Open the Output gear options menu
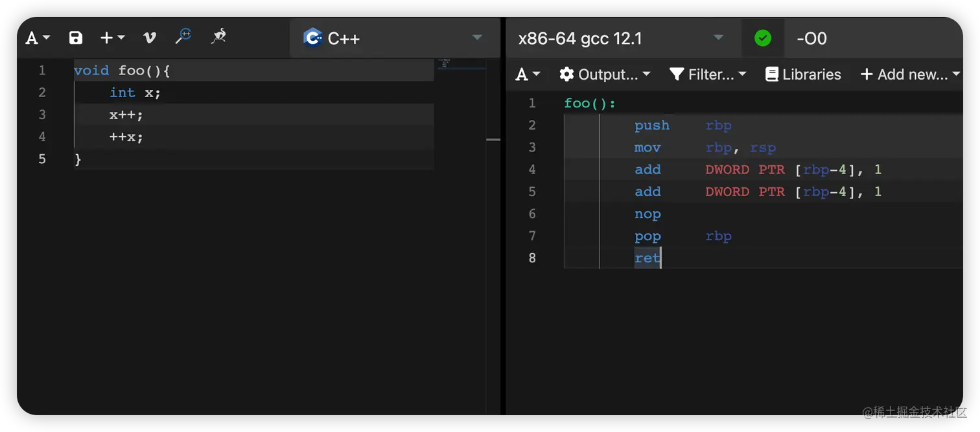 [605, 74]
